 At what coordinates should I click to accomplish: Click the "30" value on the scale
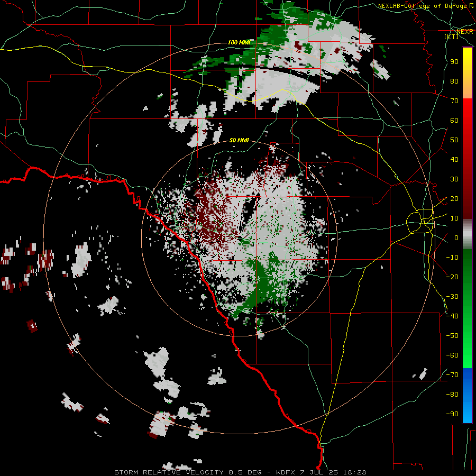454,179
